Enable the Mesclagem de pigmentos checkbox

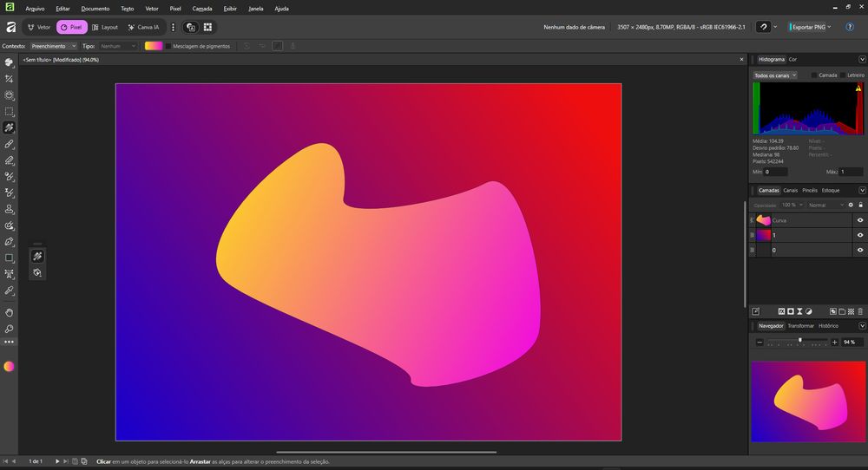[168, 46]
